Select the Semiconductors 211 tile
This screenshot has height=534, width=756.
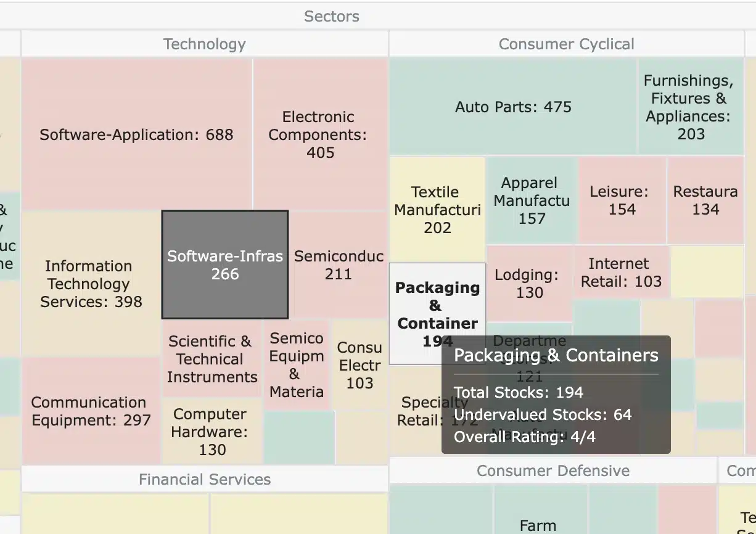(339, 265)
